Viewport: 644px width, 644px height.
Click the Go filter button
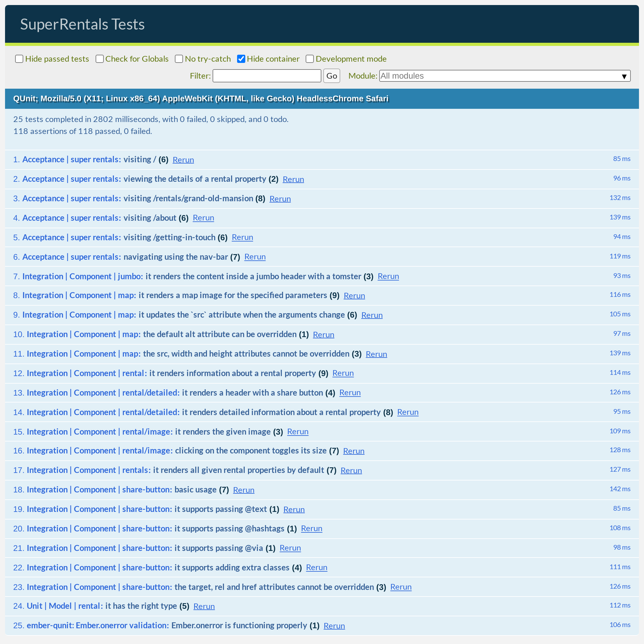click(x=331, y=76)
